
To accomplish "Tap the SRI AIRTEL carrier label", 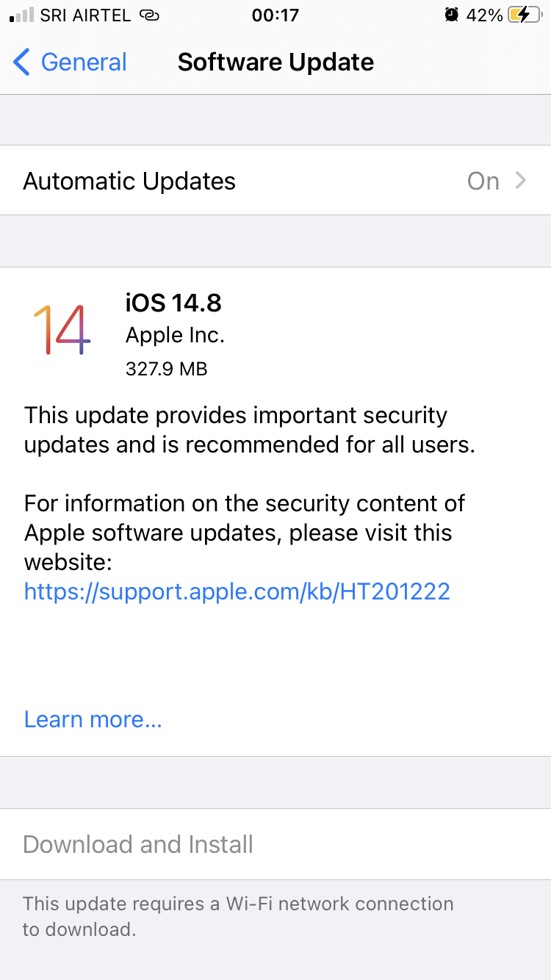I will (x=83, y=15).
